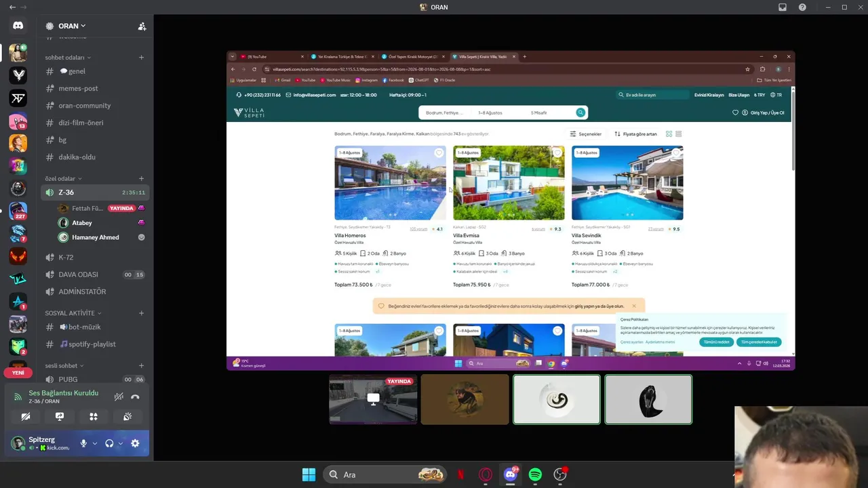Image resolution: width=868 pixels, height=488 pixels.
Task: Open the server with the 13 badge
Action: point(18,121)
